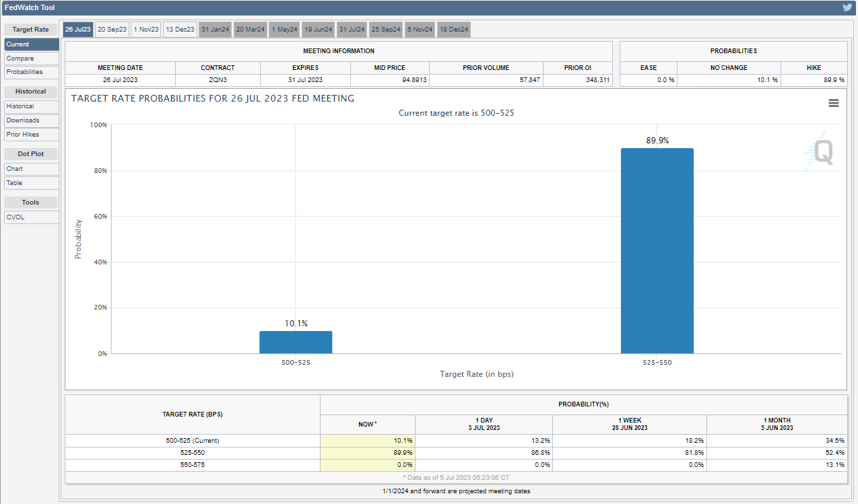
Task: Select the 31 Jul24 meeting tab
Action: coord(352,30)
